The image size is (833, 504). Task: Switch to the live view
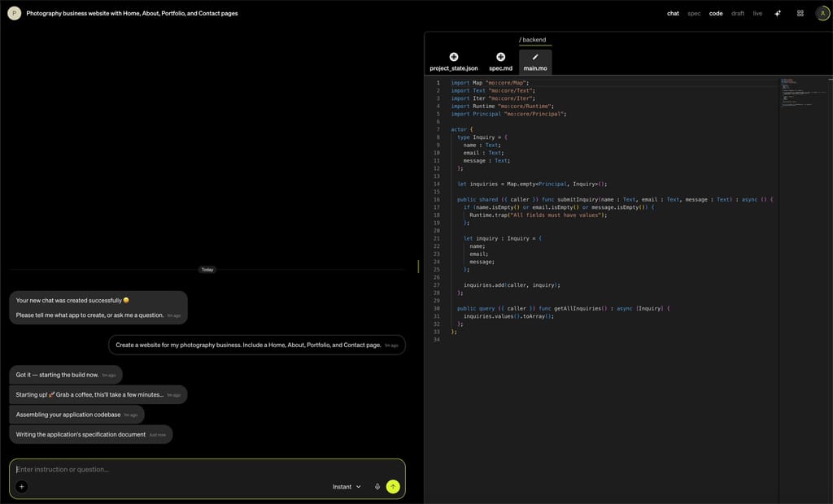click(x=757, y=13)
